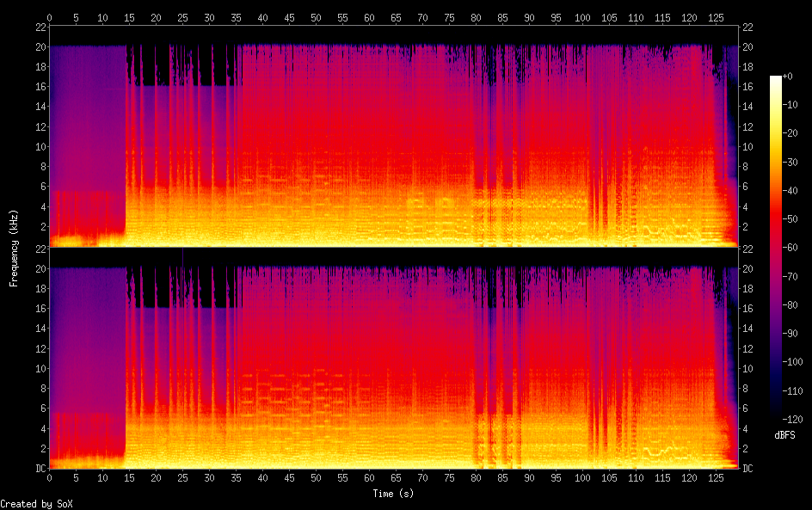Select the 50 second tick on bottom time axis
This screenshot has width=812, height=510.
(x=316, y=477)
